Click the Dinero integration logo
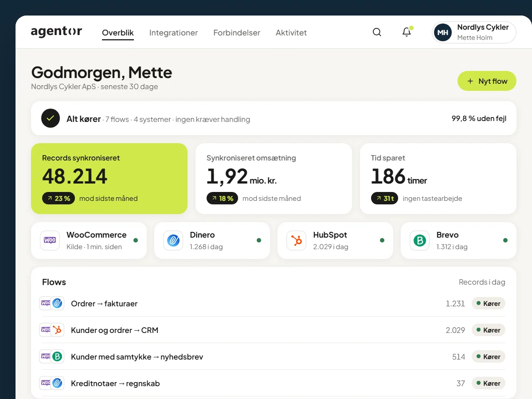The height and width of the screenshot is (399, 532). (173, 240)
